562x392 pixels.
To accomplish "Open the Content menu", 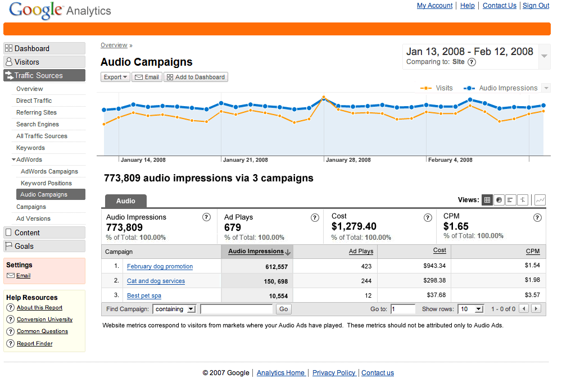I will 44,233.
